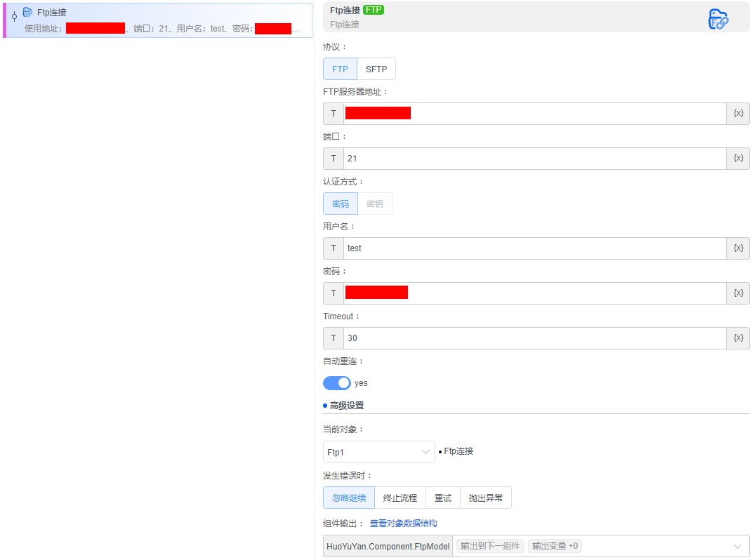The image size is (752, 560).
Task: Click the {x} variable icon for 用户名 field
Action: click(738, 248)
